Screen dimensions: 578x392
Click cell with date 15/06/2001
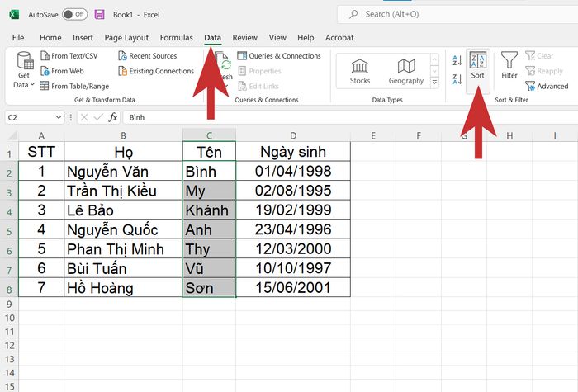coord(293,287)
